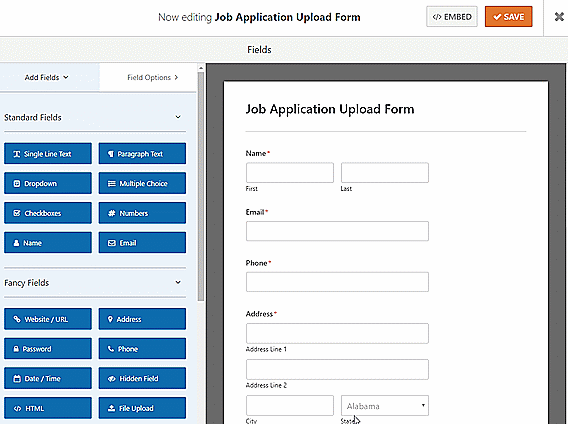Open the Embed code button
This screenshot has width=568, height=424.
pyautogui.click(x=452, y=17)
